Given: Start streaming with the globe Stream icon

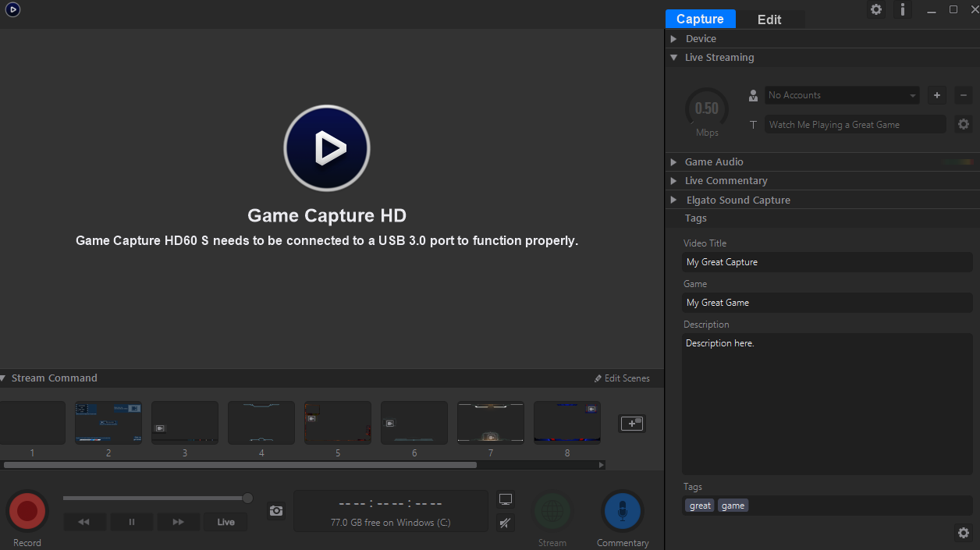Looking at the screenshot, I should (552, 512).
